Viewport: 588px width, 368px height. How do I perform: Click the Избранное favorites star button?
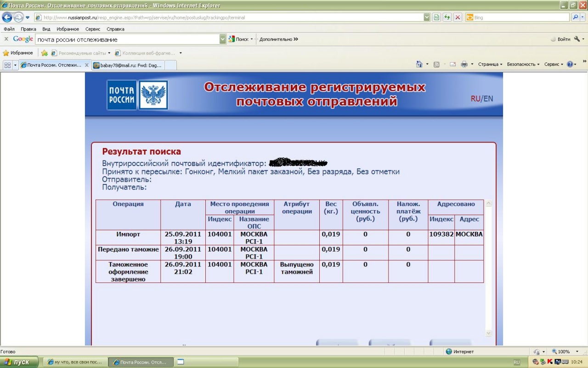(x=18, y=53)
